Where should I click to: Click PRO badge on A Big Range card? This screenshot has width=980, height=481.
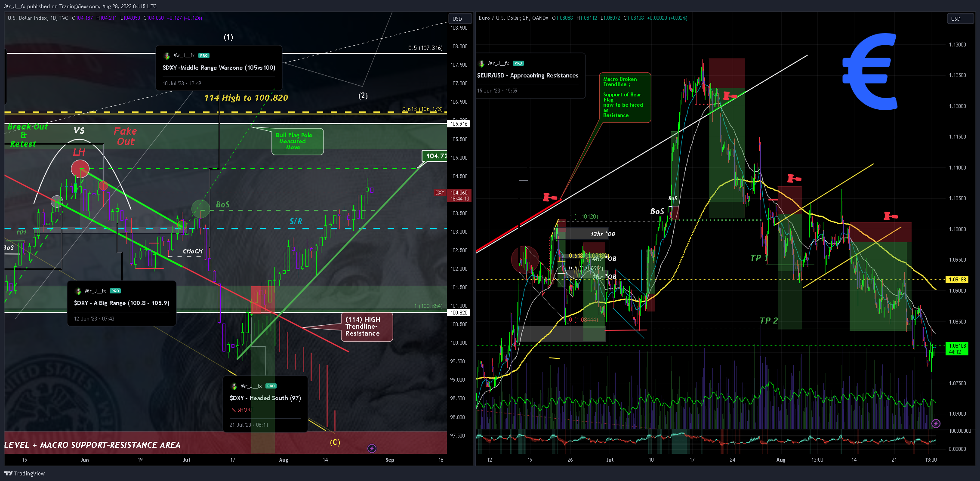pos(115,291)
